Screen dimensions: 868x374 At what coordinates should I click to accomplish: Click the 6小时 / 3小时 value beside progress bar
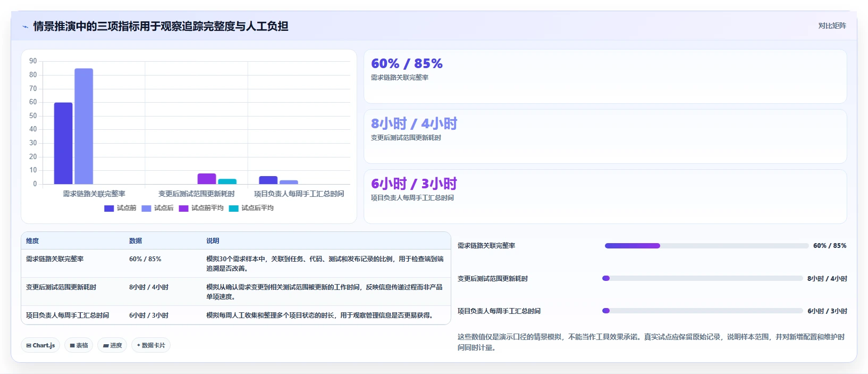tap(827, 311)
